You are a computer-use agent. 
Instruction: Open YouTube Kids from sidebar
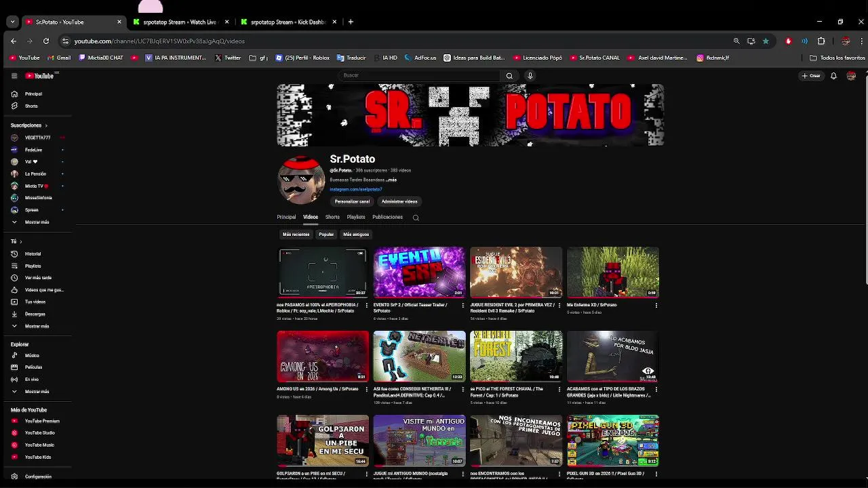coord(37,457)
